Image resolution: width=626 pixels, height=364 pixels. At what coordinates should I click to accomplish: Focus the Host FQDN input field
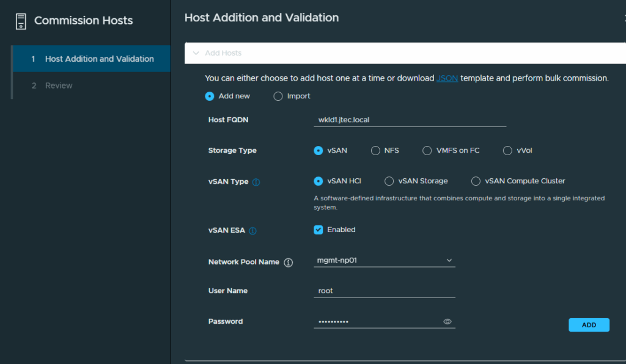tap(410, 120)
